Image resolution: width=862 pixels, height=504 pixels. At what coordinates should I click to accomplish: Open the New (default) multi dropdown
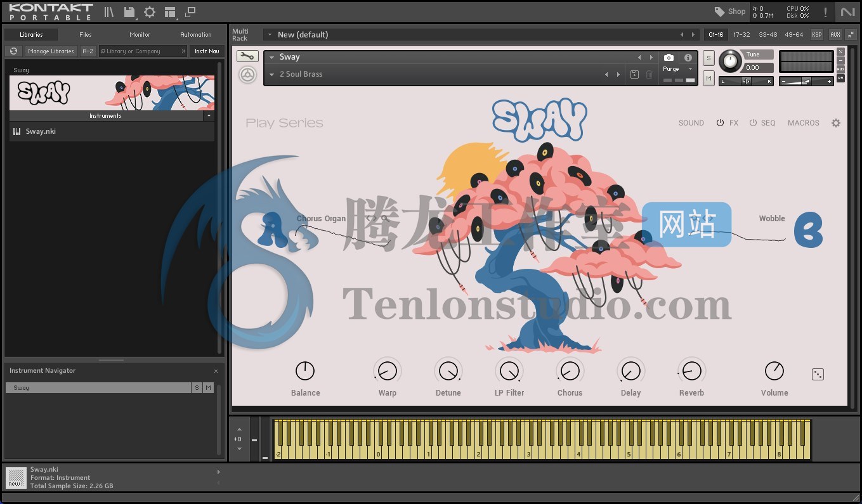[270, 35]
